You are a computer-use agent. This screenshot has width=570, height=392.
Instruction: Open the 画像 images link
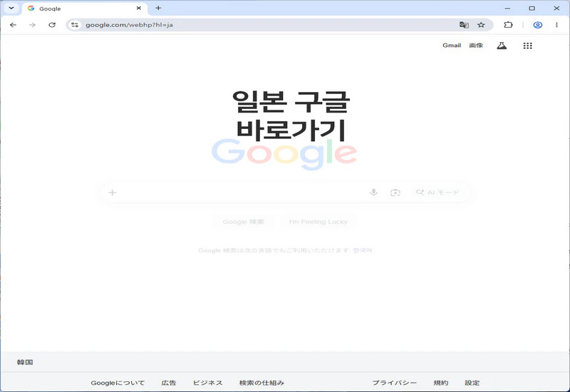coord(476,46)
